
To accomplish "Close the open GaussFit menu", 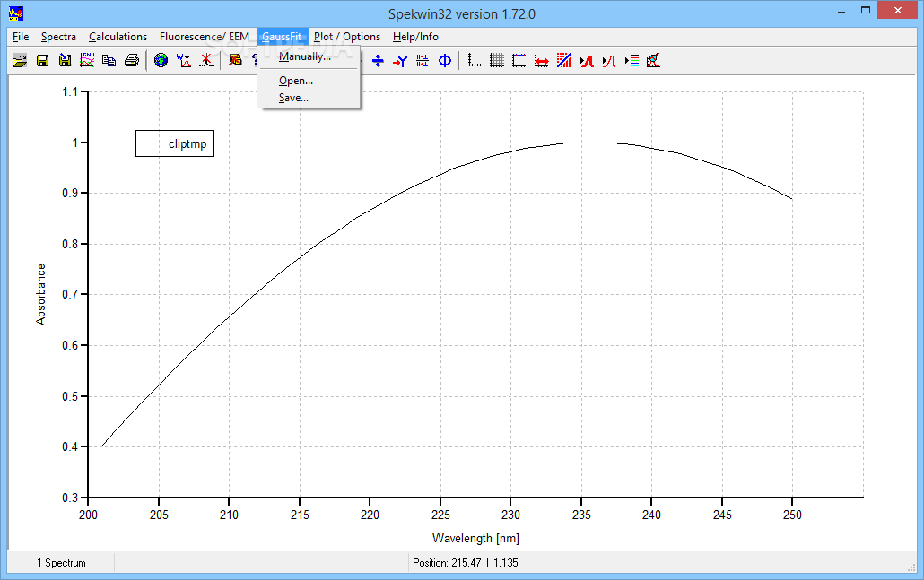I will point(282,37).
